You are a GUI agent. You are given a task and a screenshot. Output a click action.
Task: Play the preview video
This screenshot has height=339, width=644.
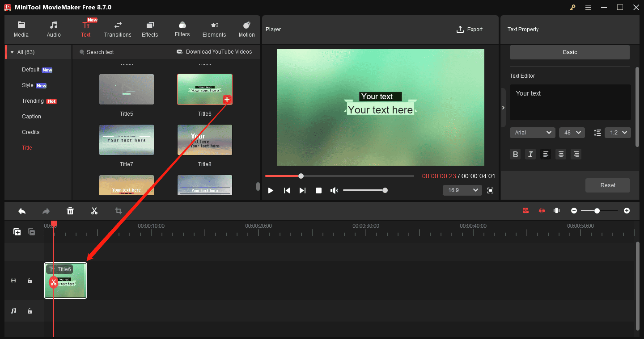[271, 190]
